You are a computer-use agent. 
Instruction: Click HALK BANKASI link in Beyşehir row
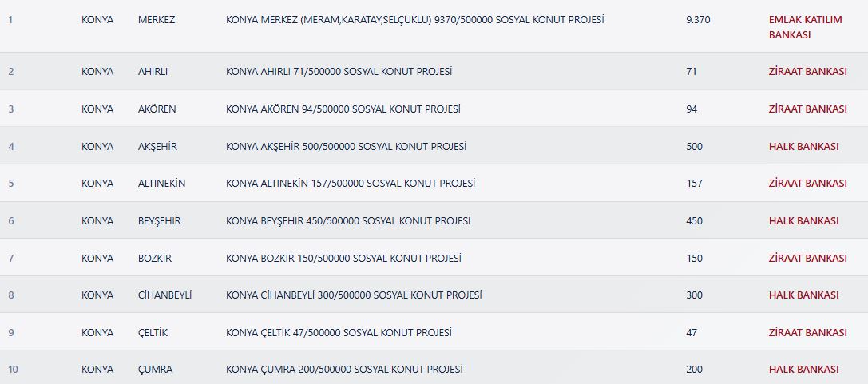803,221
